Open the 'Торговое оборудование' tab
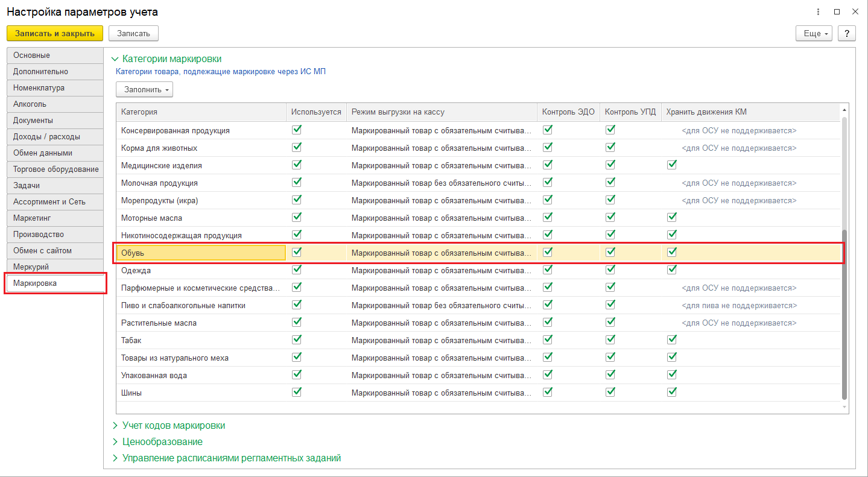The image size is (868, 477). [x=55, y=169]
